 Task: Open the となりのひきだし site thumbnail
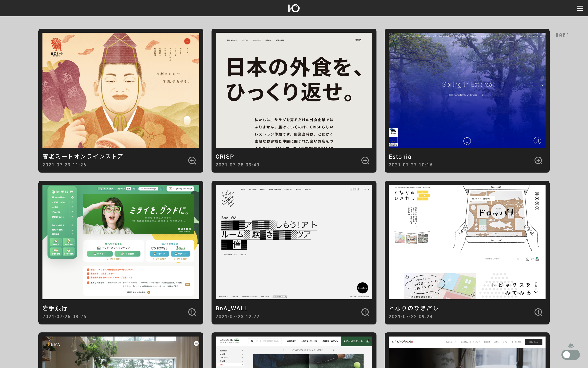coord(467,242)
